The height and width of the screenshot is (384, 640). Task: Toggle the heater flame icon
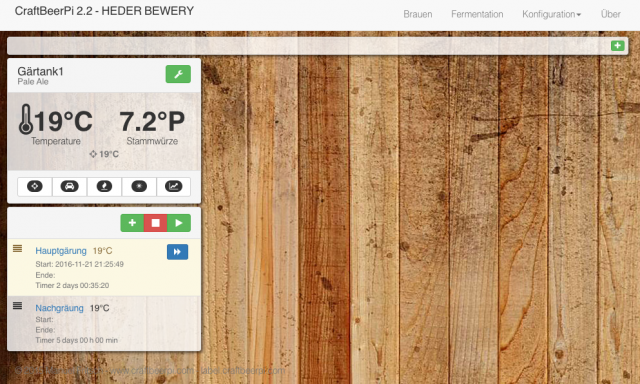point(104,186)
